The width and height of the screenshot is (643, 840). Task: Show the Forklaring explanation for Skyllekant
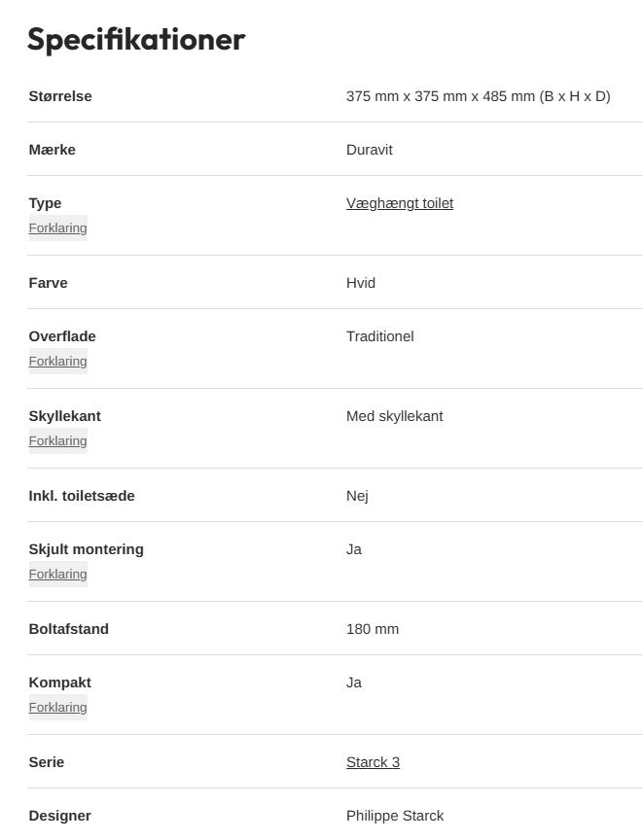coord(57,441)
